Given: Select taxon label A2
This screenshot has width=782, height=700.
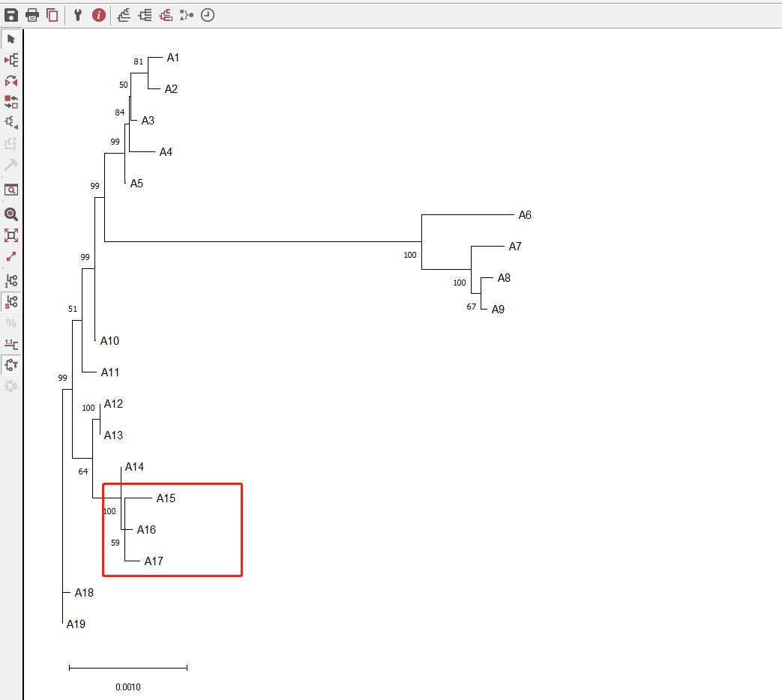Looking at the screenshot, I should [x=170, y=89].
